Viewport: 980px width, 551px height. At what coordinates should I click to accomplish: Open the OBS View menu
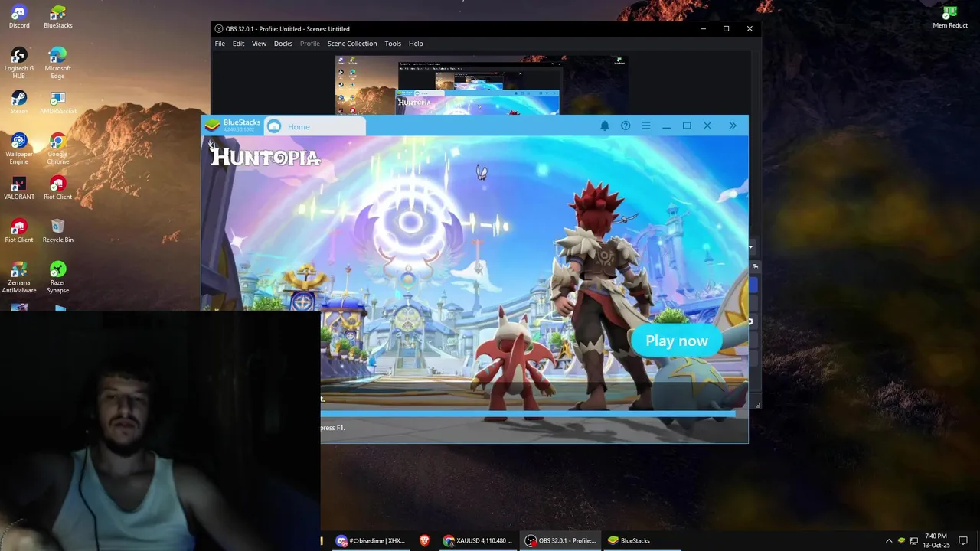[x=259, y=44]
